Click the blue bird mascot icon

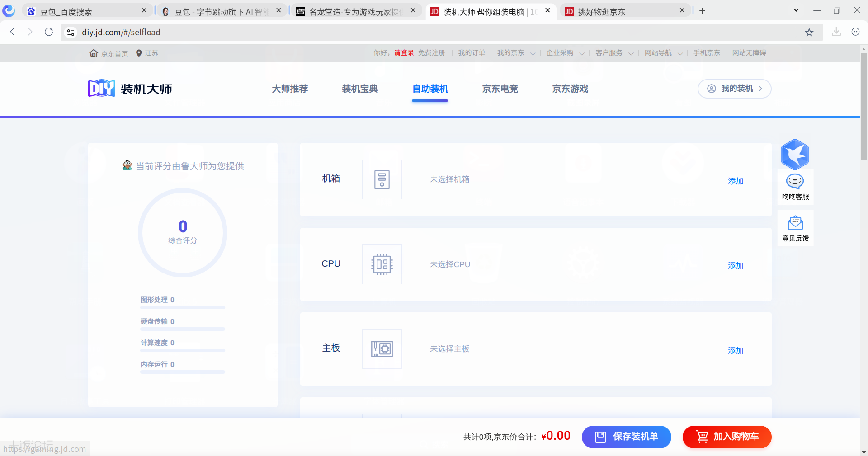pos(795,155)
